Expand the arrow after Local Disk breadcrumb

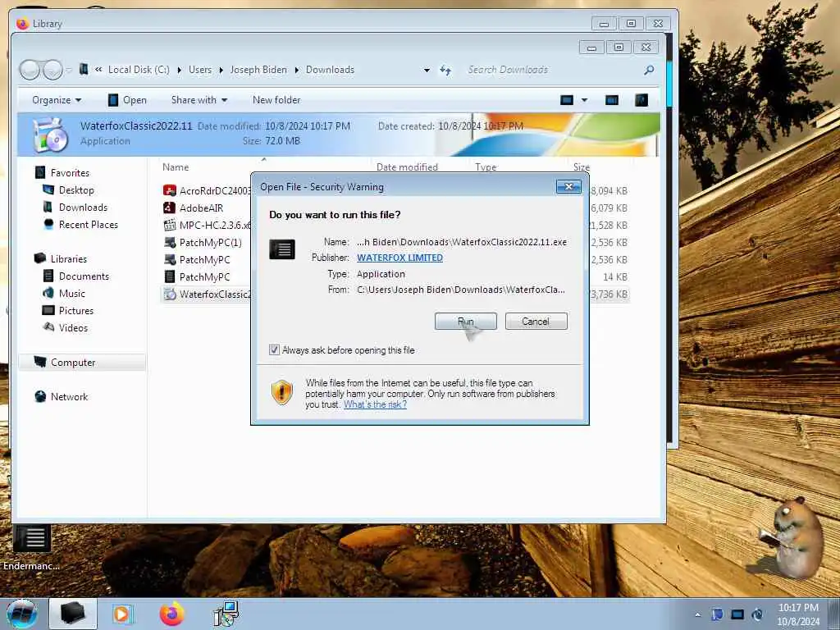coord(179,71)
